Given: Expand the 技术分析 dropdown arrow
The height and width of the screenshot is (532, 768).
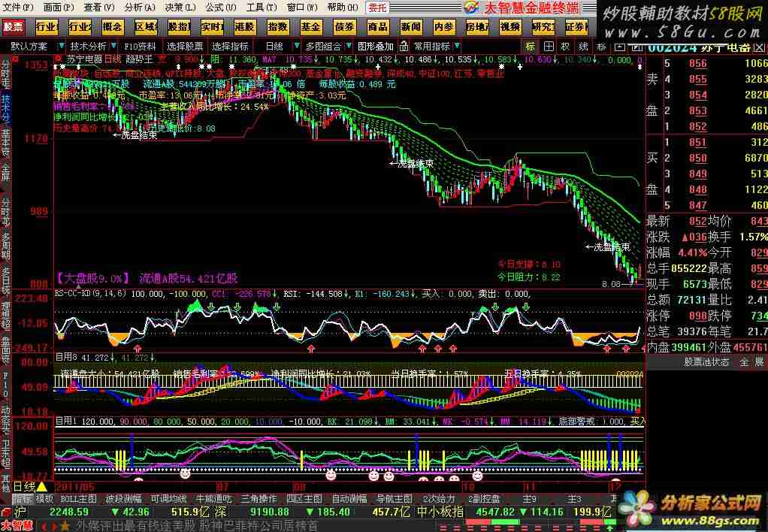Looking at the screenshot, I should 113,46.
